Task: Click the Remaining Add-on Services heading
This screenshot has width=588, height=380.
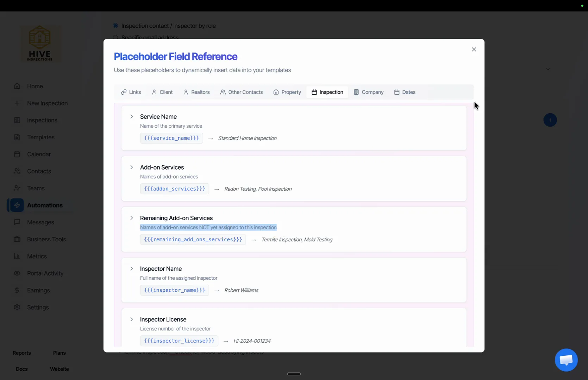Action: (x=176, y=218)
